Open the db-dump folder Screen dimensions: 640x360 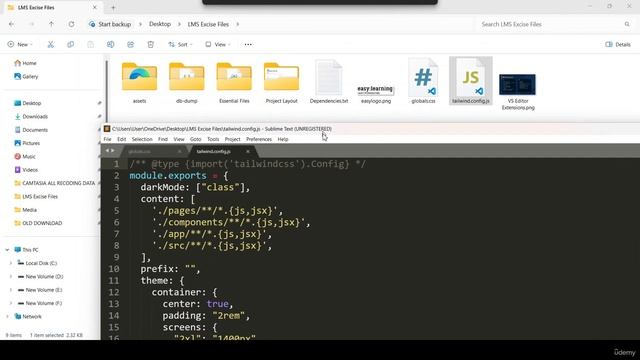187,82
